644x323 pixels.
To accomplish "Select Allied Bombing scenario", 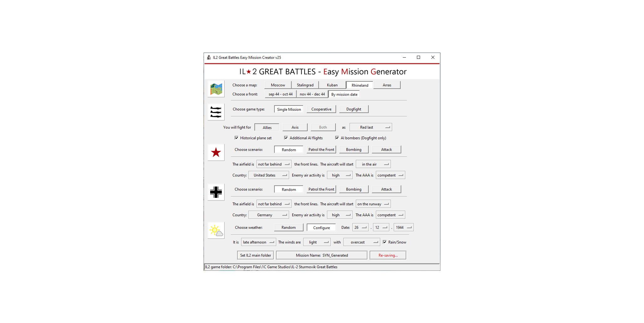I will pyautogui.click(x=354, y=150).
